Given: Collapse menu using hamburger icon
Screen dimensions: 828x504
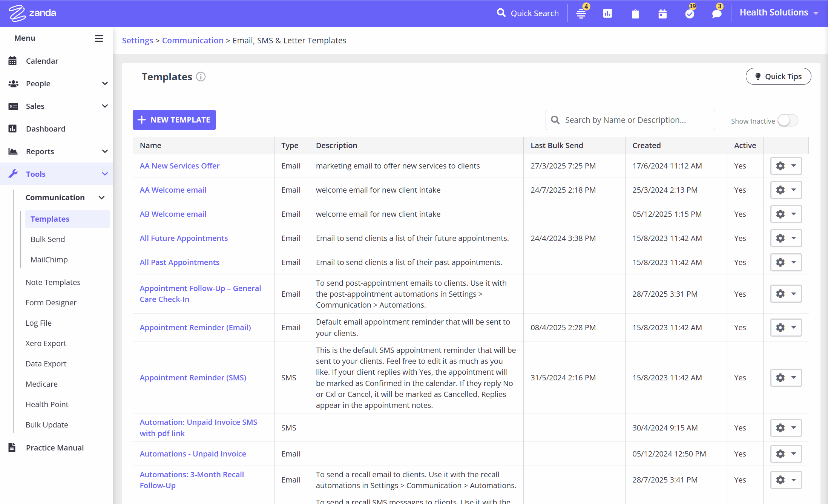Looking at the screenshot, I should point(99,38).
